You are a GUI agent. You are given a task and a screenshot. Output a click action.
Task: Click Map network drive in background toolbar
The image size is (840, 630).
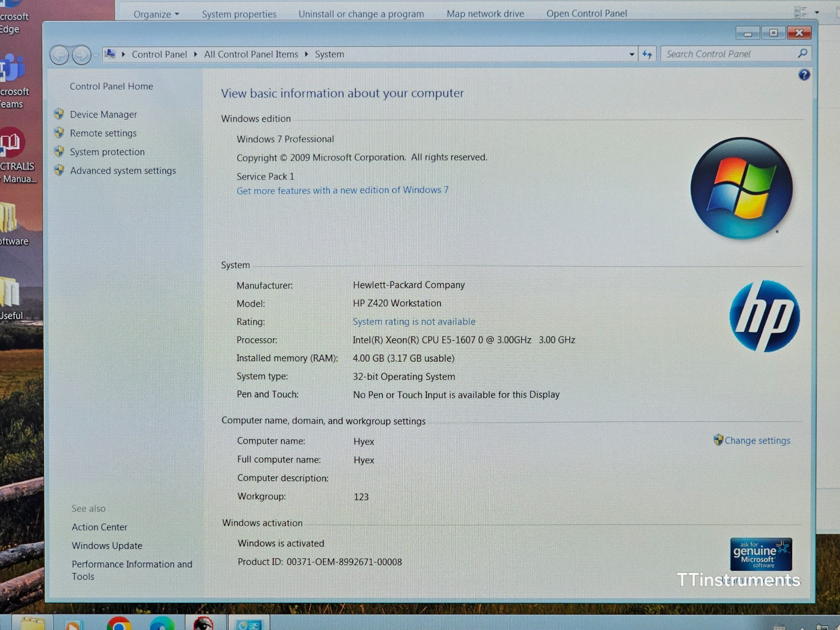pos(485,14)
